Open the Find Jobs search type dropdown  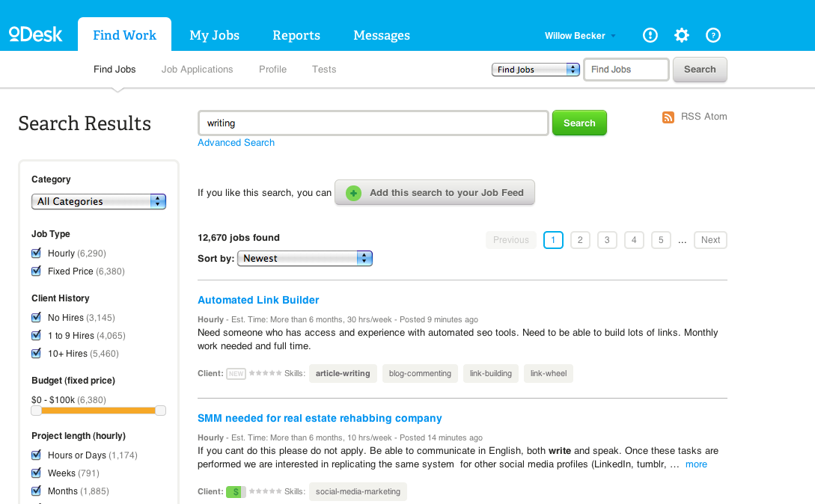coord(536,70)
